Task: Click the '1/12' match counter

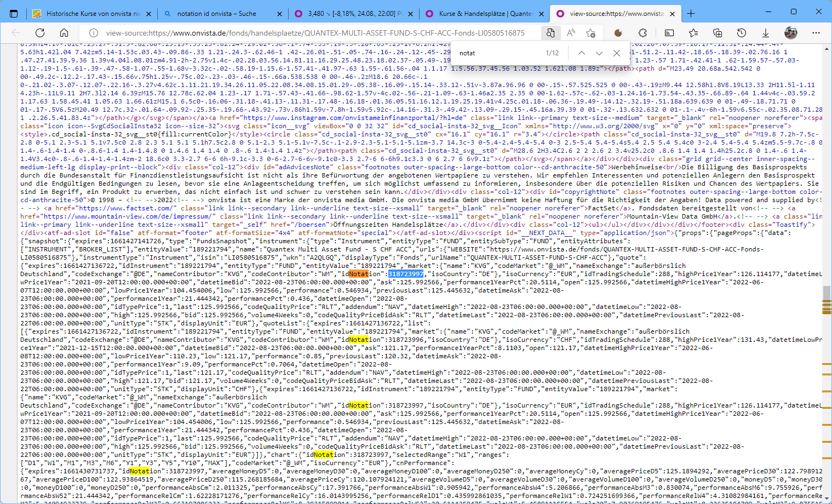Action: click(x=552, y=53)
